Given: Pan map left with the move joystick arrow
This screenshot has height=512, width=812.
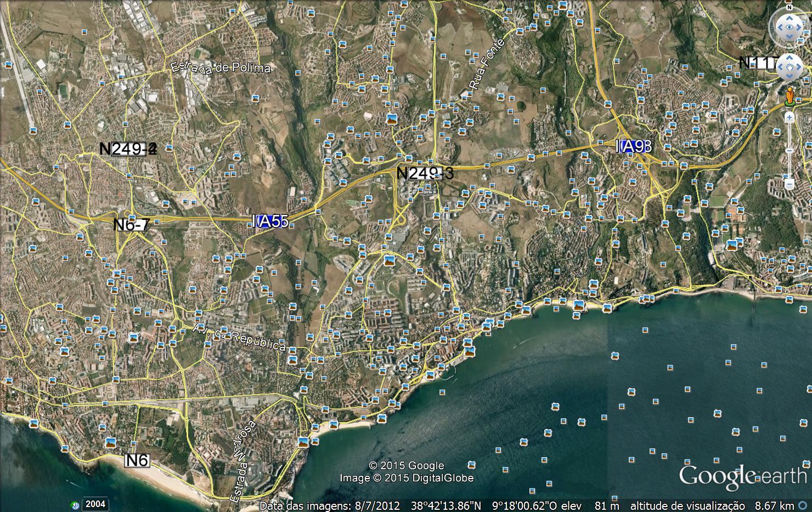Looking at the screenshot, I should coord(780,67).
